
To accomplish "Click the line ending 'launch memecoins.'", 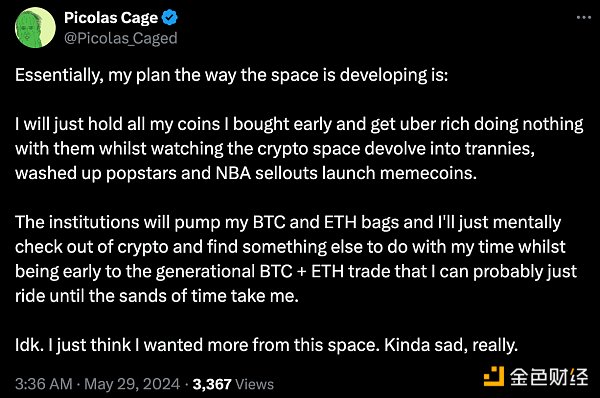I will 246,173.
